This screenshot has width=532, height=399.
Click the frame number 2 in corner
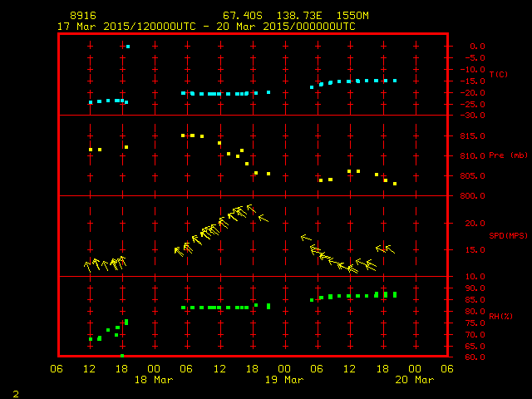click(x=15, y=392)
